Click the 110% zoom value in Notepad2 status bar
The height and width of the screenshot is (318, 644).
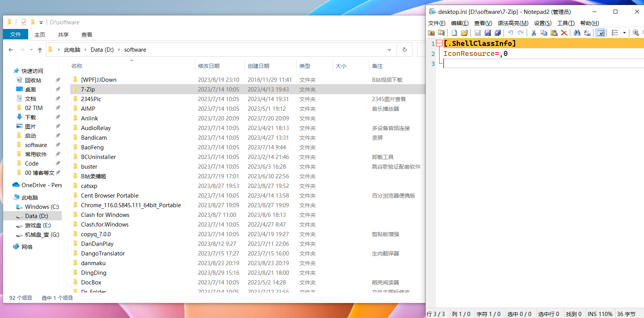(605, 314)
